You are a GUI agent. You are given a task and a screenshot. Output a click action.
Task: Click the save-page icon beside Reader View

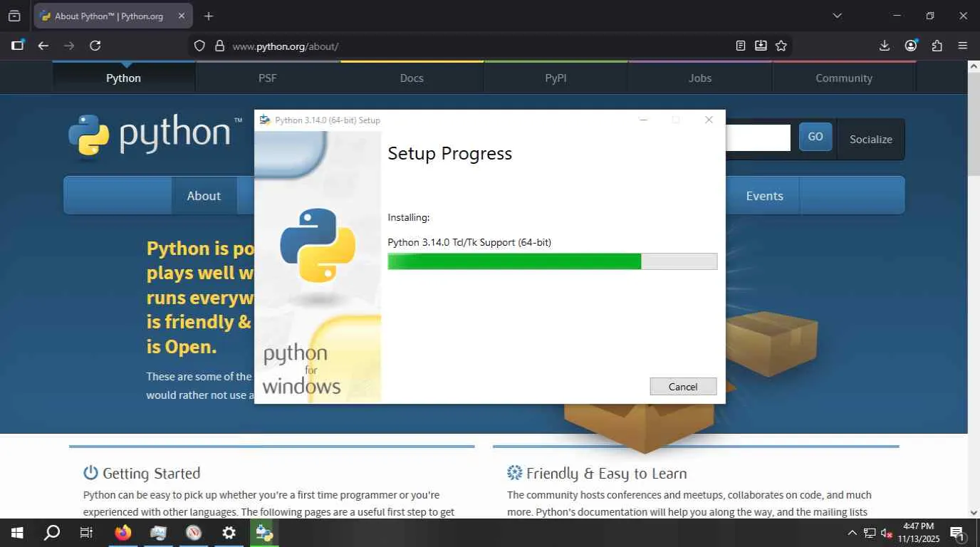pos(761,46)
